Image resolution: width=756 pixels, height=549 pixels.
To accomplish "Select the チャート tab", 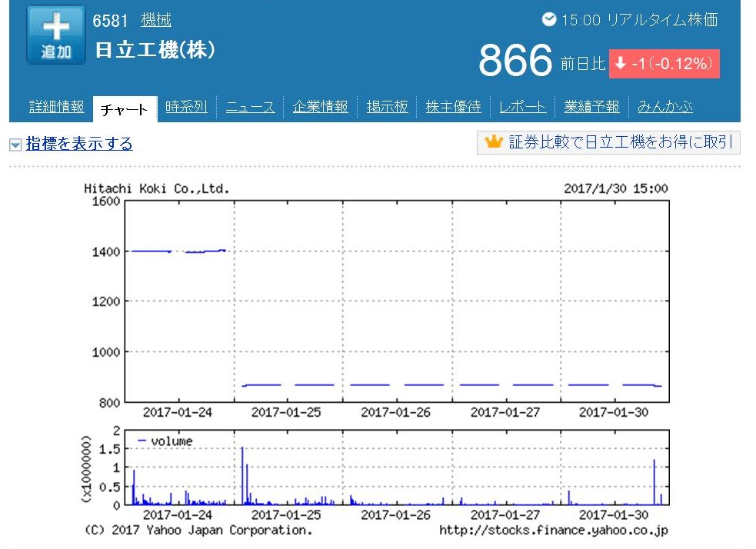I will (125, 109).
